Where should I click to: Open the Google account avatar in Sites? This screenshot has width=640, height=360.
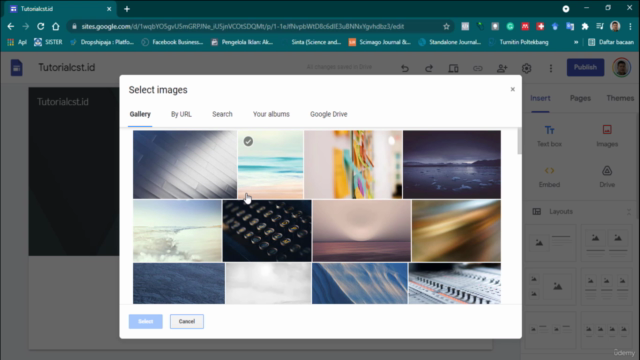[621, 68]
